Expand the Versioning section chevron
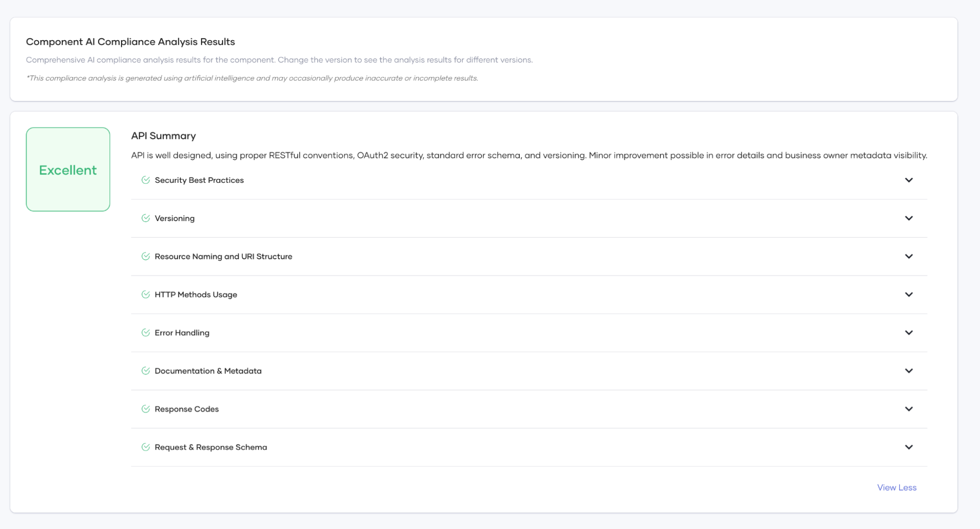 click(908, 218)
